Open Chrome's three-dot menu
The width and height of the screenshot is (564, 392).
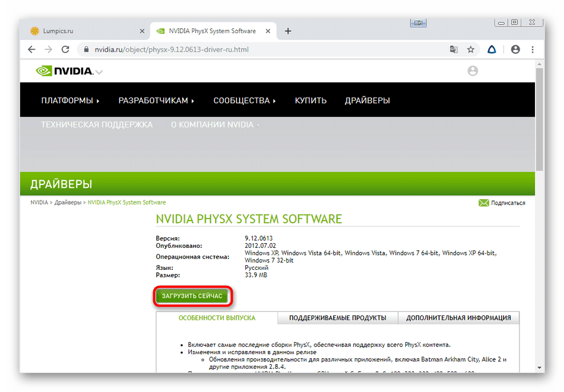[533, 50]
